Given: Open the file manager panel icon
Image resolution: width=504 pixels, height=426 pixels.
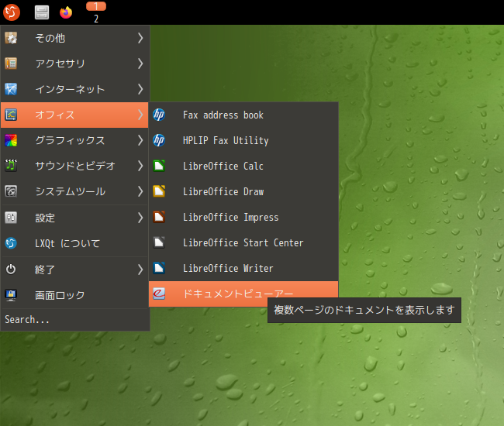Looking at the screenshot, I should (x=42, y=12).
